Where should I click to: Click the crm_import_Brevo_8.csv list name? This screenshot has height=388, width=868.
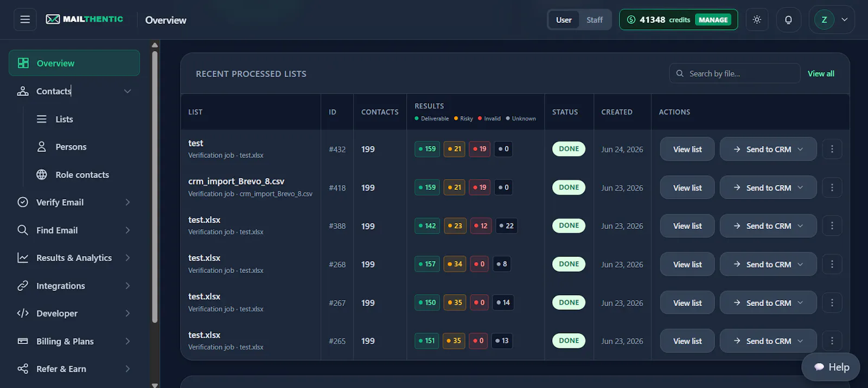tap(236, 181)
